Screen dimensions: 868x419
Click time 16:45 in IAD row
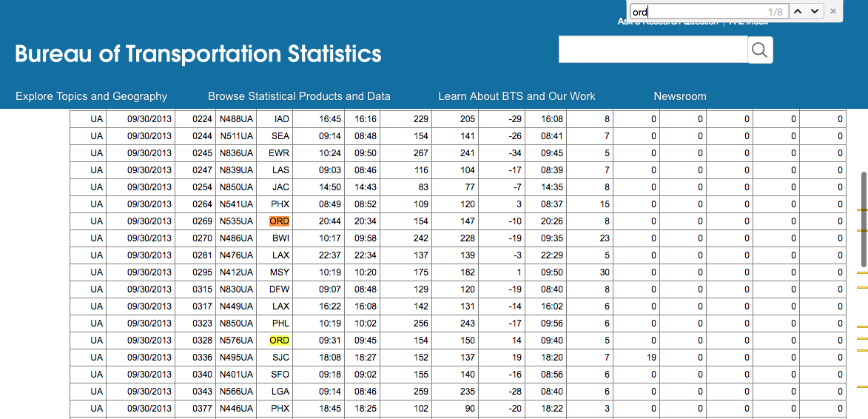[329, 119]
